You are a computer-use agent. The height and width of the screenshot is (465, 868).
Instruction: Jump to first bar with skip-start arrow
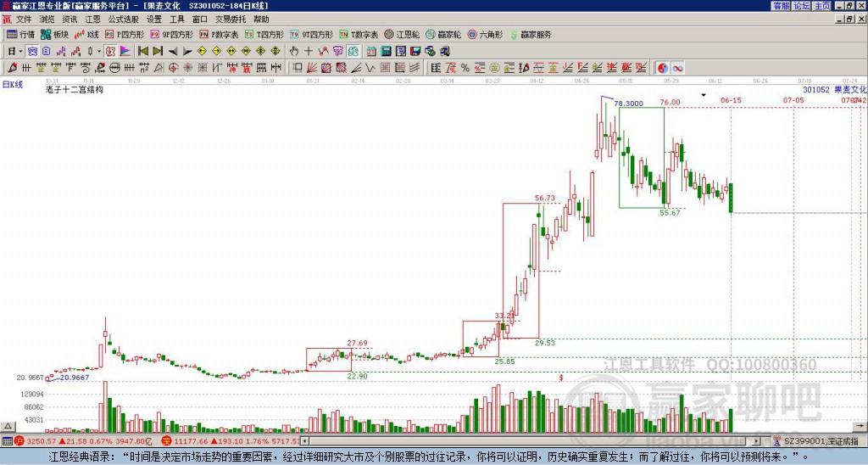coord(142,52)
